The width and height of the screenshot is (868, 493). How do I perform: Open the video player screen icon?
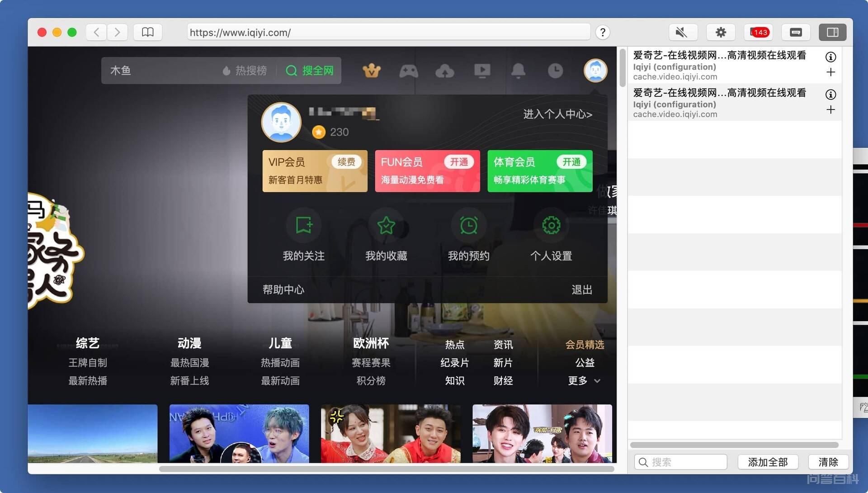coord(482,71)
